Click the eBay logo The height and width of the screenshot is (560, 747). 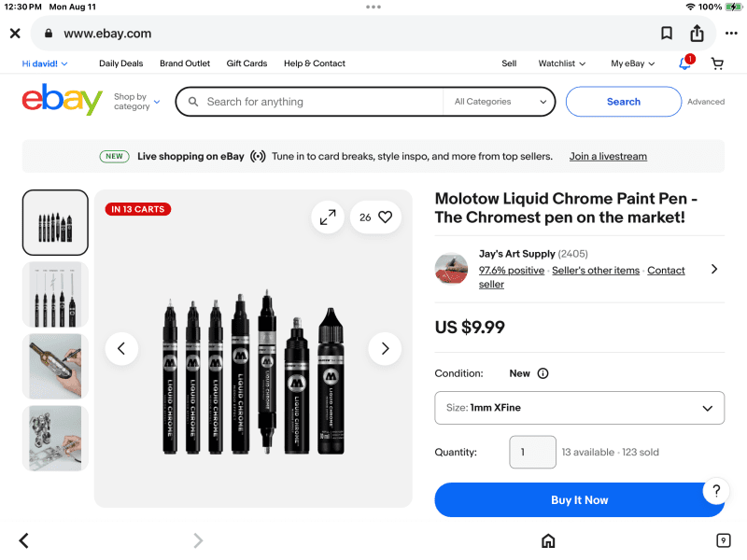[x=62, y=101]
